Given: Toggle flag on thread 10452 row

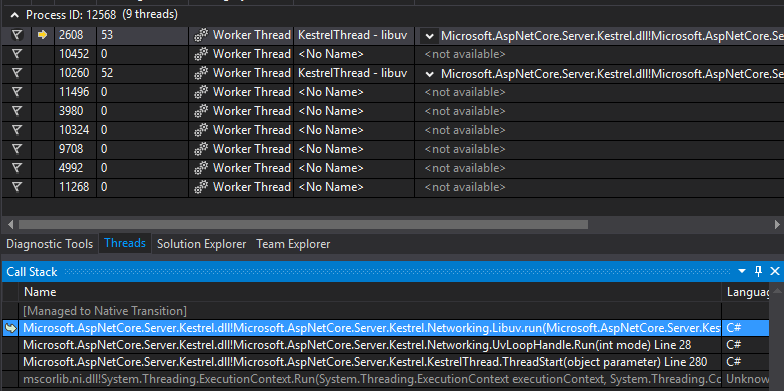Looking at the screenshot, I should coord(17,54).
